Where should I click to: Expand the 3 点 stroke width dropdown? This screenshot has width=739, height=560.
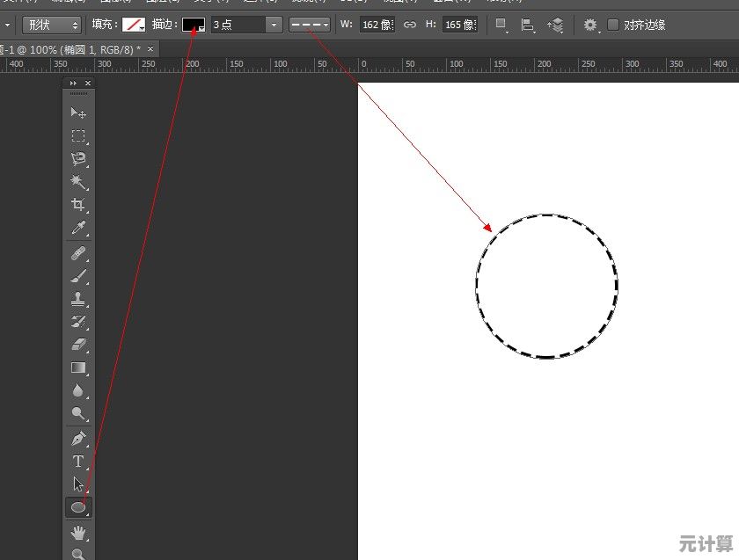[274, 25]
